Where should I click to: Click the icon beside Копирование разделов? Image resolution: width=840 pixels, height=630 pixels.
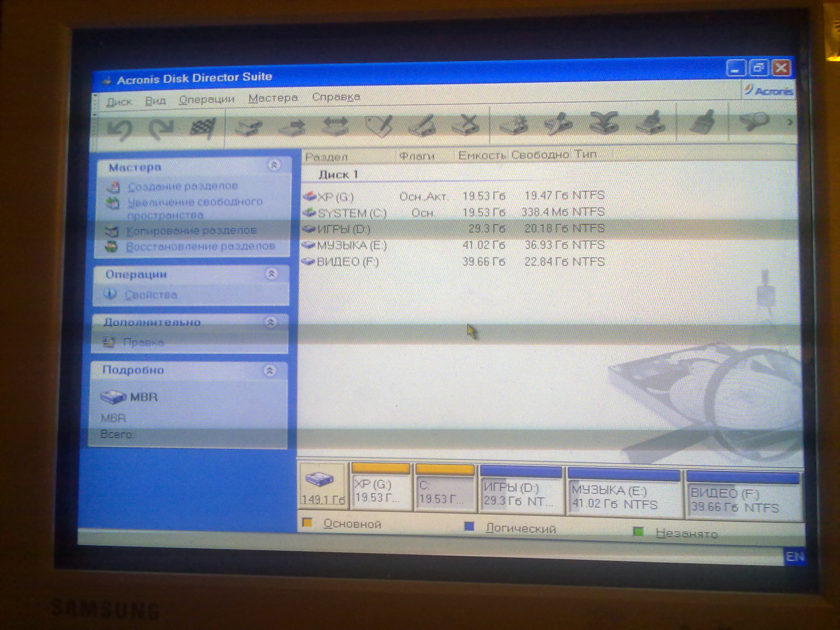point(112,231)
